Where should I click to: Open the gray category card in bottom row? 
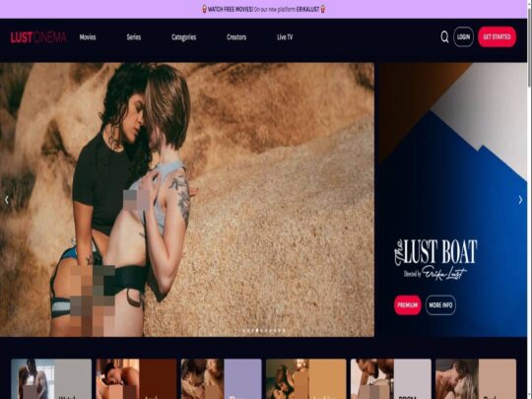[51, 379]
